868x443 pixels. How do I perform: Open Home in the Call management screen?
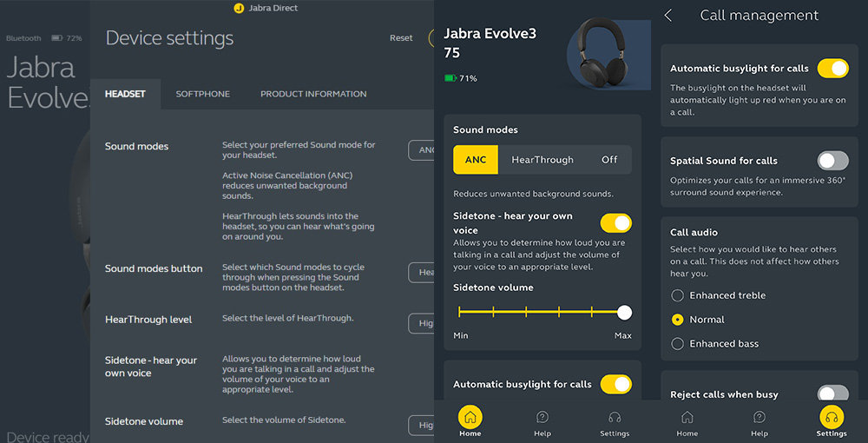pos(687,422)
